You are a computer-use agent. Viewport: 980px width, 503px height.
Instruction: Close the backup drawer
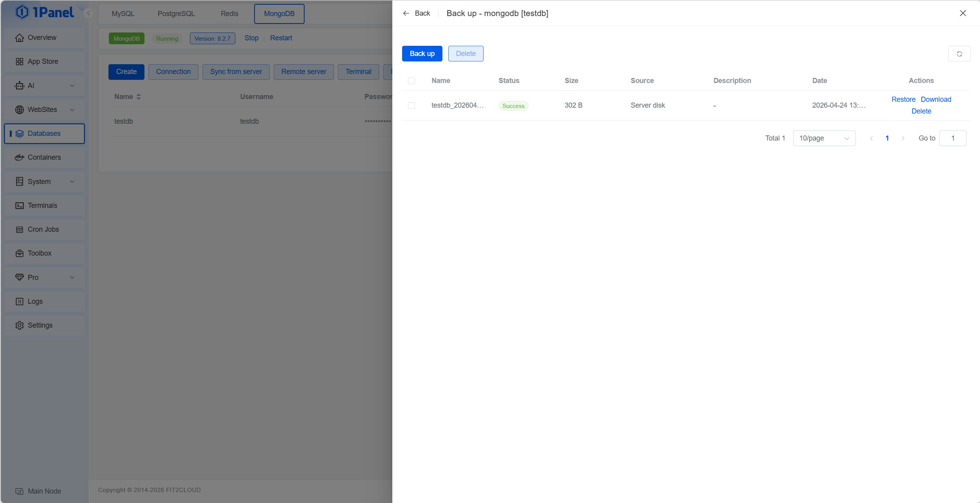(x=963, y=13)
